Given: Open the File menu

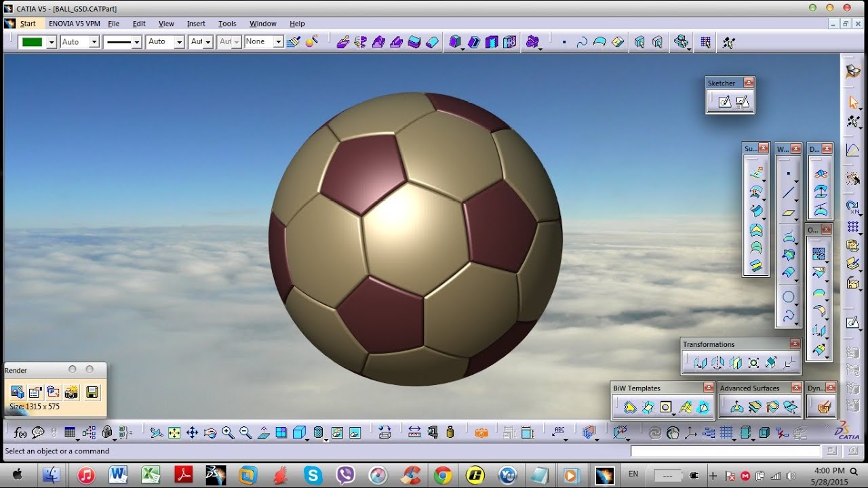Looking at the screenshot, I should pyautogui.click(x=114, y=24).
